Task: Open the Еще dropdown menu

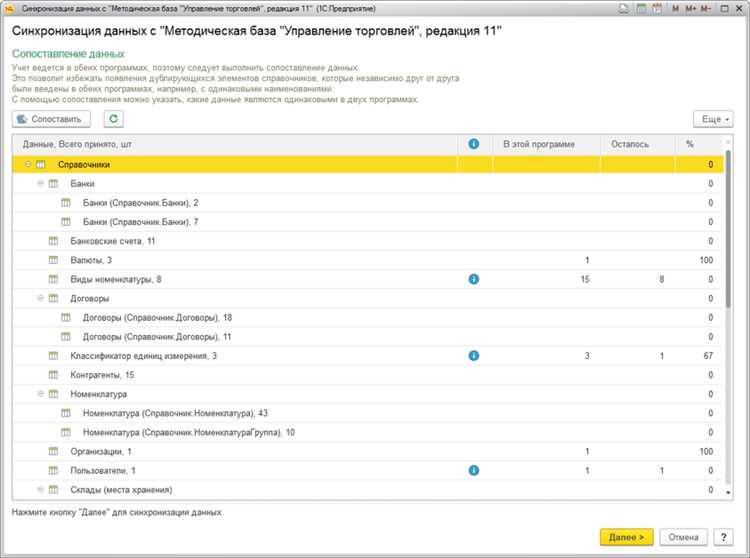Action: (713, 119)
